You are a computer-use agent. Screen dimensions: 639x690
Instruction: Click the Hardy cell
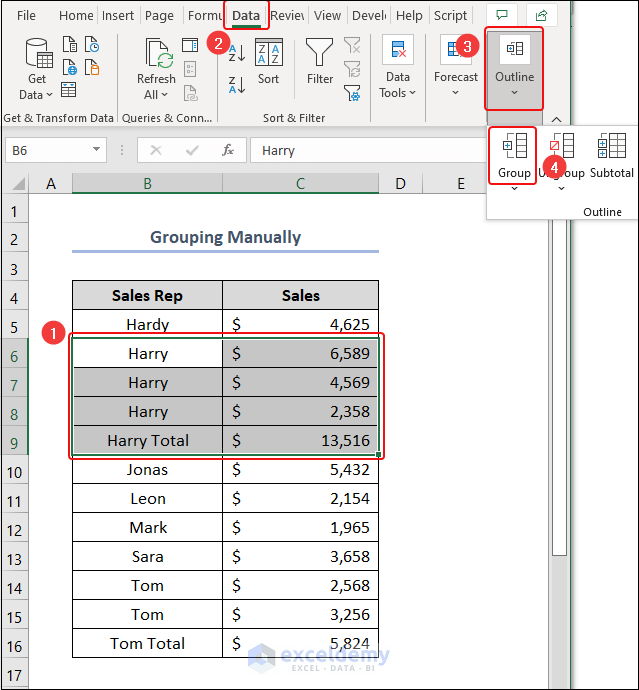147,324
